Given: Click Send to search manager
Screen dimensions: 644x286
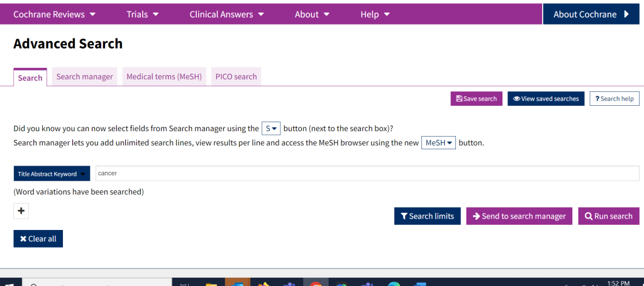Looking at the screenshot, I should (x=519, y=216).
